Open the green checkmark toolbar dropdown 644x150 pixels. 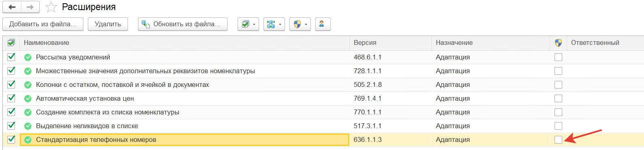tap(248, 24)
